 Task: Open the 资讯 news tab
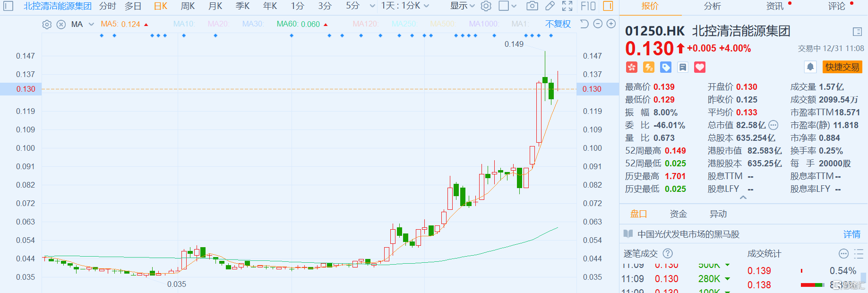point(774,6)
